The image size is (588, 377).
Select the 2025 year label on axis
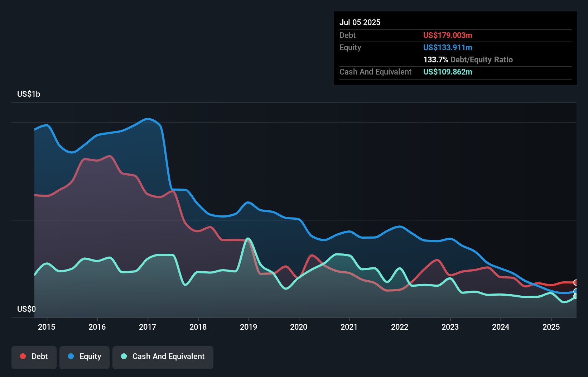pos(551,327)
